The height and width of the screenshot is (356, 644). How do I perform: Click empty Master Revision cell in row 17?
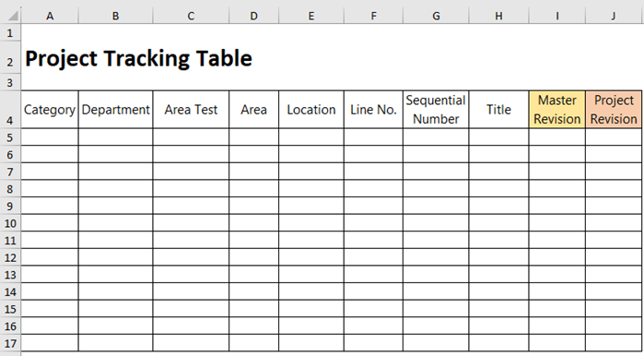tap(557, 343)
